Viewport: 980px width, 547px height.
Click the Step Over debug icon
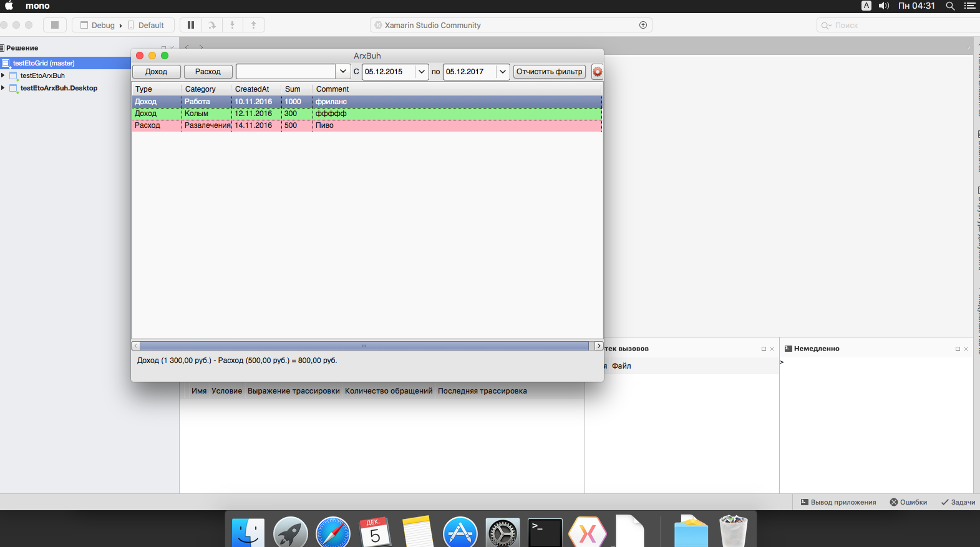(x=212, y=25)
